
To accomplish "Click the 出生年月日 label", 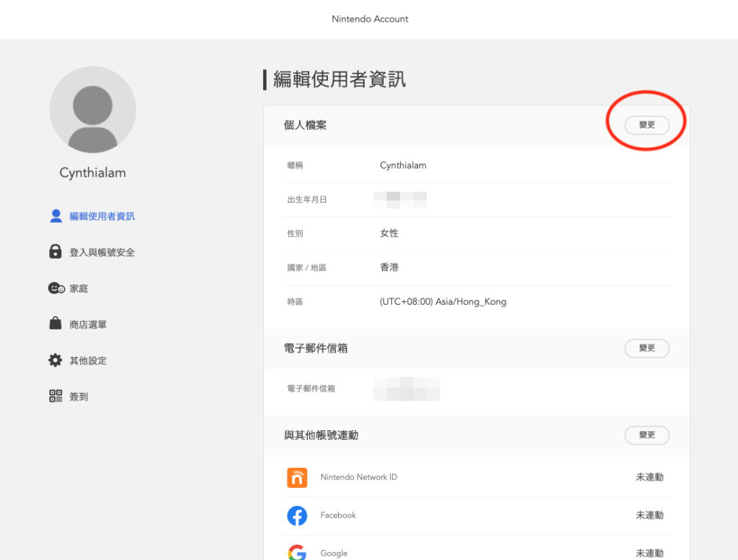I will pyautogui.click(x=307, y=200).
